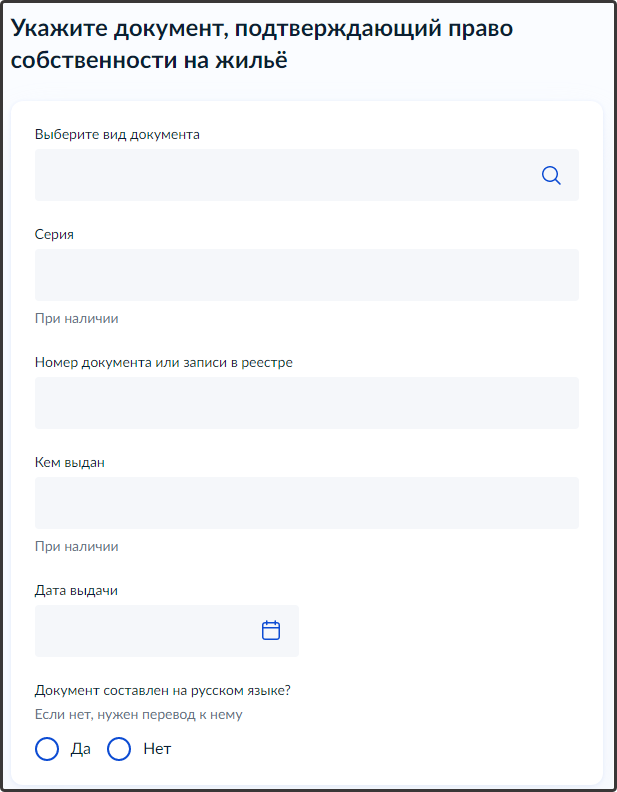Click the "Кем выдан" field label

coord(69,462)
